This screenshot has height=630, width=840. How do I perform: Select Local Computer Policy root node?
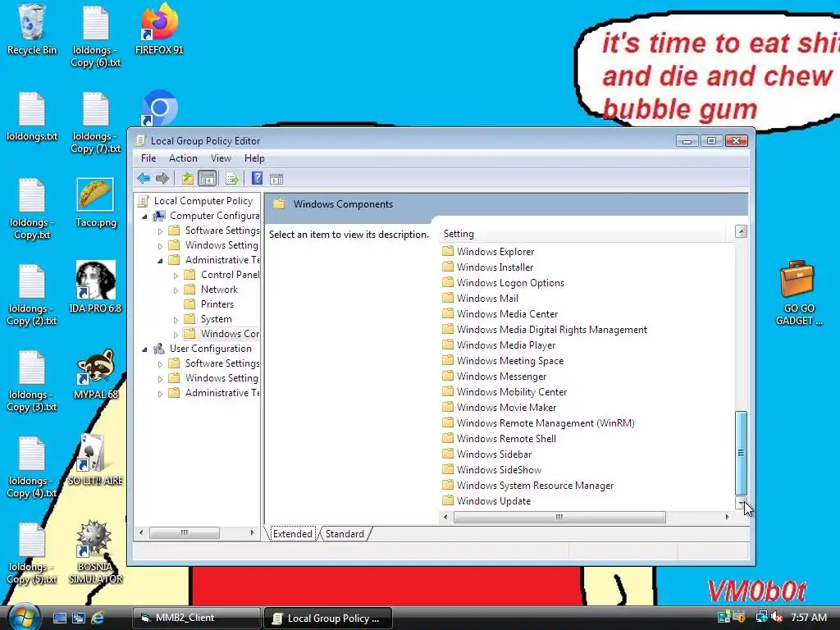195,201
